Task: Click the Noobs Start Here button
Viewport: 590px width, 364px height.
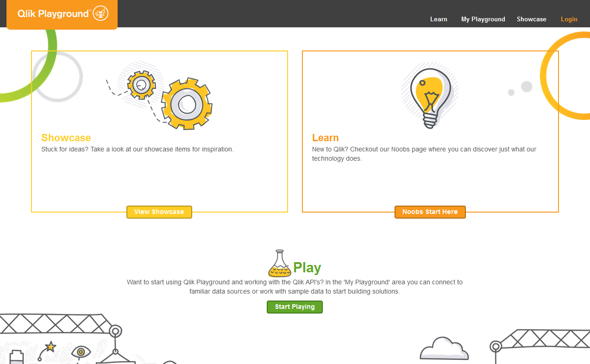Action: [x=430, y=212]
